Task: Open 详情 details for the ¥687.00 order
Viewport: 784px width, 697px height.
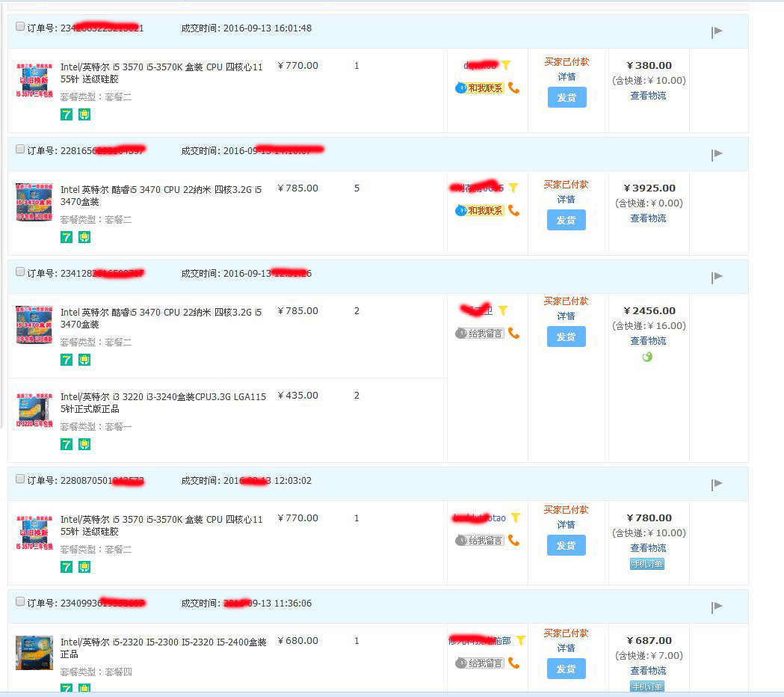Action: [567, 648]
